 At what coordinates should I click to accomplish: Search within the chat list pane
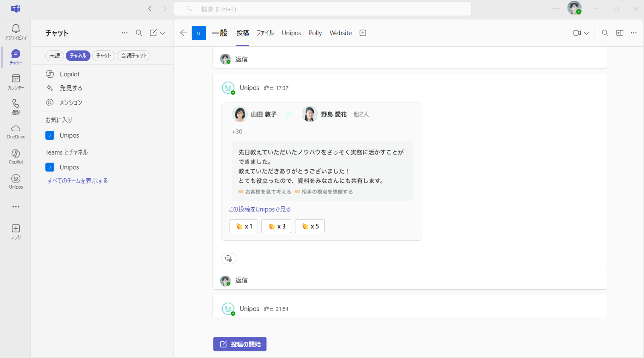click(x=139, y=33)
